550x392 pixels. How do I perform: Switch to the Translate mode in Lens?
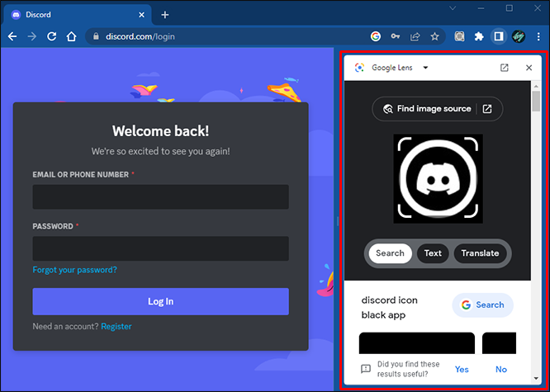pyautogui.click(x=480, y=253)
